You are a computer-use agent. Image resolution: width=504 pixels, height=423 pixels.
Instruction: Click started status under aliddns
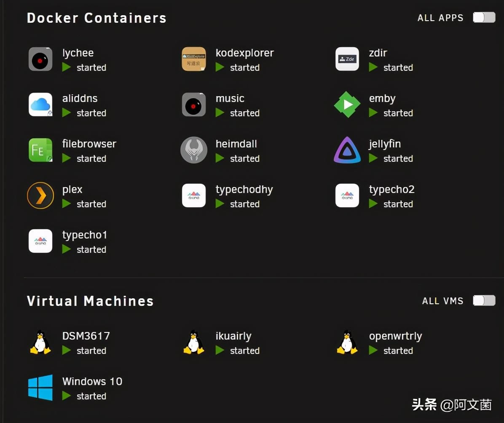pos(91,113)
